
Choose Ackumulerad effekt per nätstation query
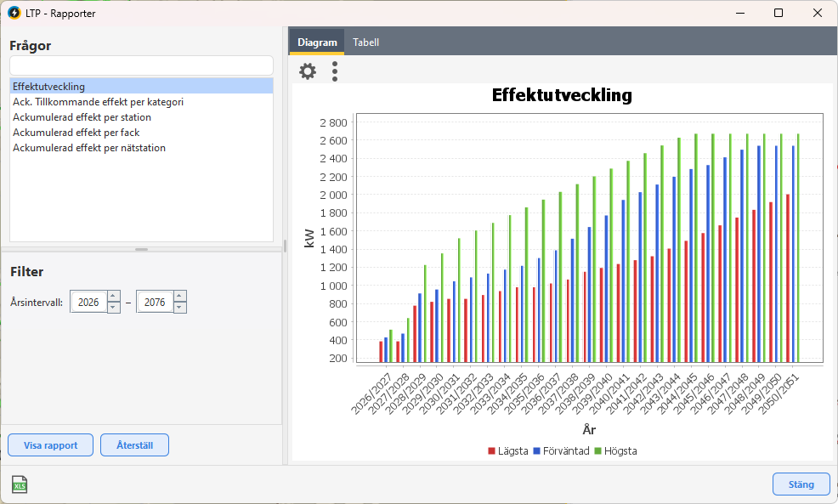click(x=89, y=148)
